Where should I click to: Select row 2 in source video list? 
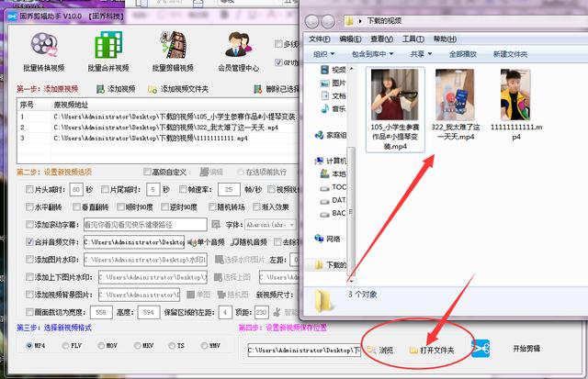(157, 128)
